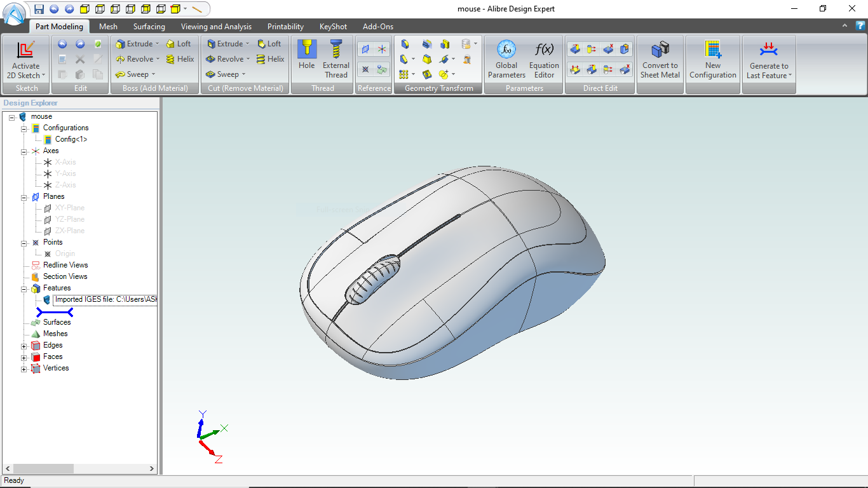Screen dimensions: 868x488
Task: Switch to the Surfacing tab
Action: tap(149, 27)
